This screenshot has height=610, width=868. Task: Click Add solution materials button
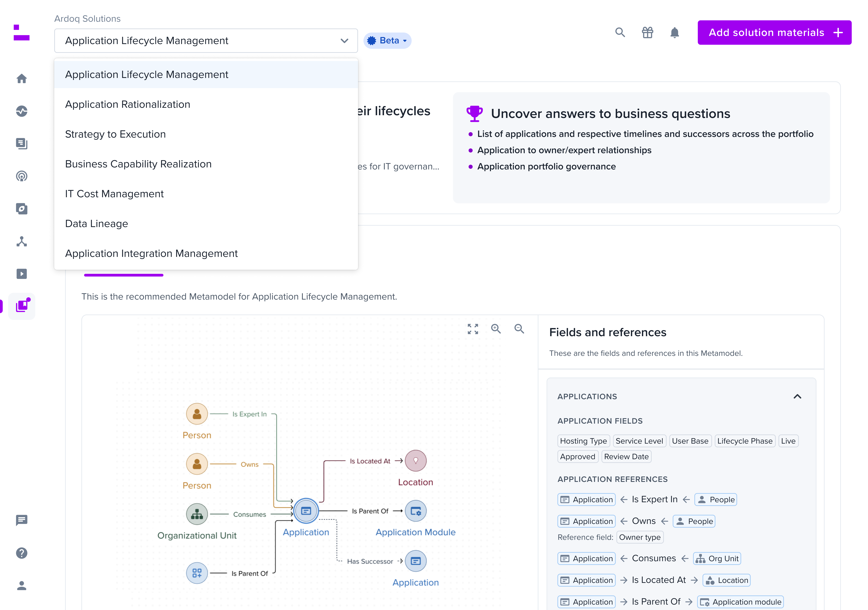click(774, 33)
